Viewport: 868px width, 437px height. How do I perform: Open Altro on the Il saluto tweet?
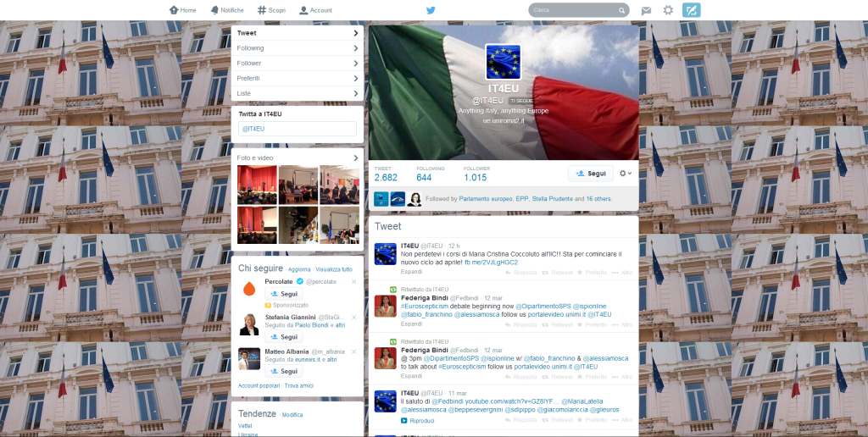[622, 420]
